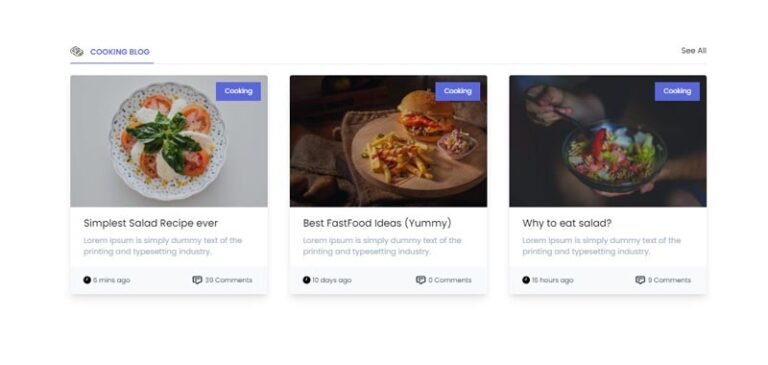768x365 pixels.
Task: Click the caprese salad plate thumbnail
Action: pyautogui.click(x=169, y=141)
